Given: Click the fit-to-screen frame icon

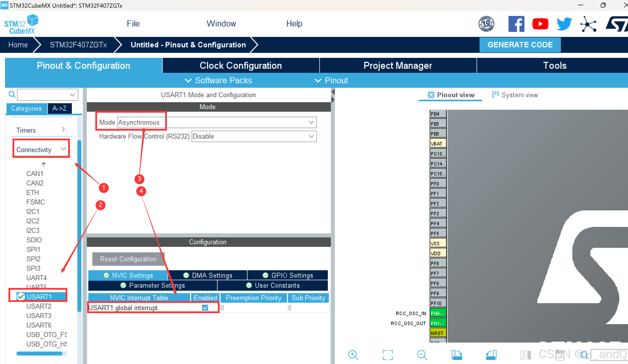Looking at the screenshot, I should point(387,355).
